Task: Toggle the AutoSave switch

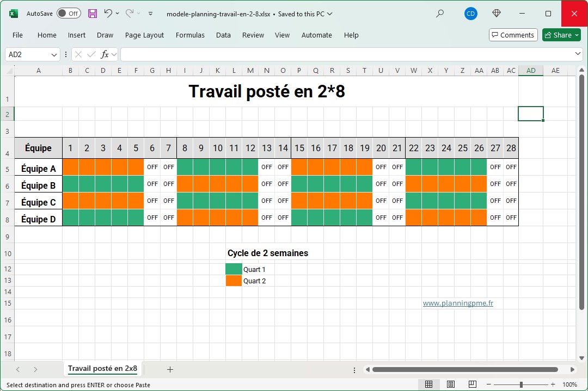Action: coord(69,14)
